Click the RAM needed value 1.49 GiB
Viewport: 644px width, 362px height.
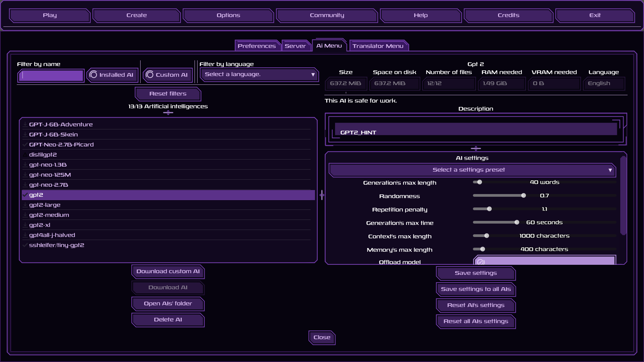[x=501, y=83]
